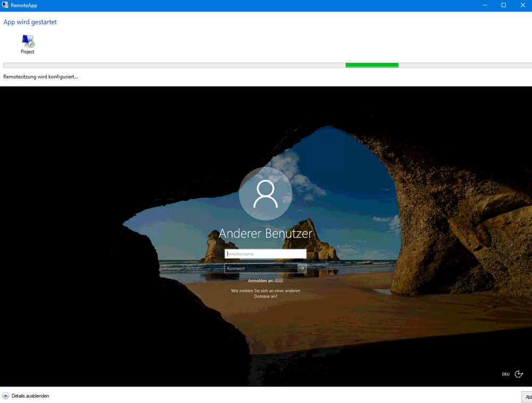Click the DEU keyboard layout indicator
532x403 pixels.
click(505, 374)
